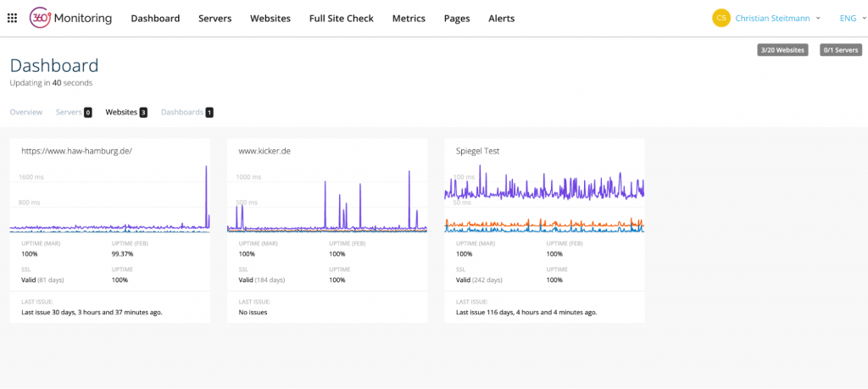Click SSL Valid (184 days) text
The height and width of the screenshot is (389, 868).
262,280
